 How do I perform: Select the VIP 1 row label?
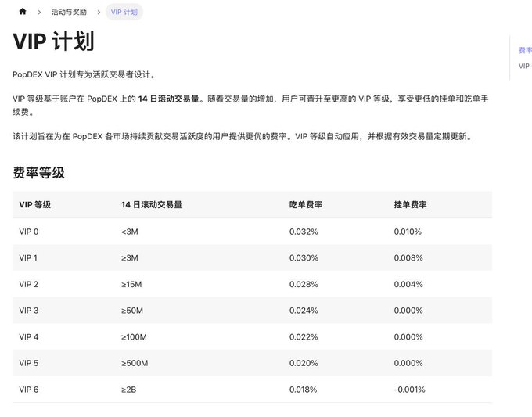pos(28,258)
